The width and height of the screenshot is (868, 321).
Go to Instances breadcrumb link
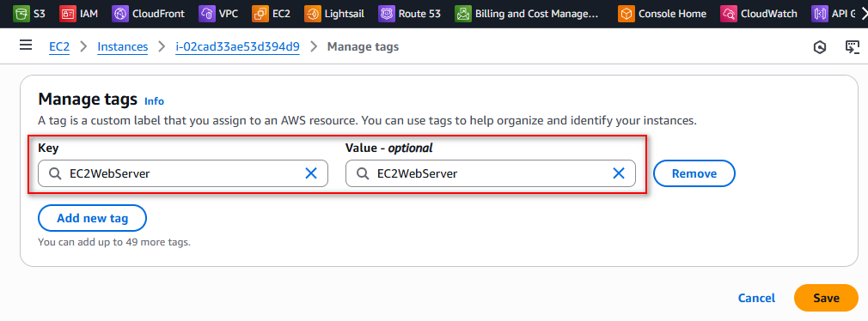pyautogui.click(x=123, y=47)
